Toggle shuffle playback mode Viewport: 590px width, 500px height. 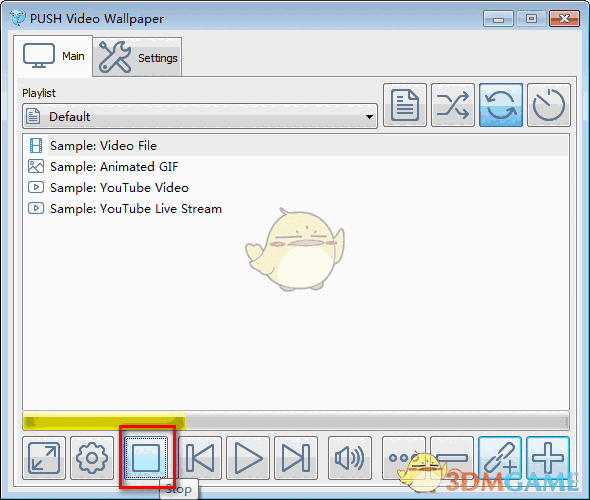tap(453, 105)
